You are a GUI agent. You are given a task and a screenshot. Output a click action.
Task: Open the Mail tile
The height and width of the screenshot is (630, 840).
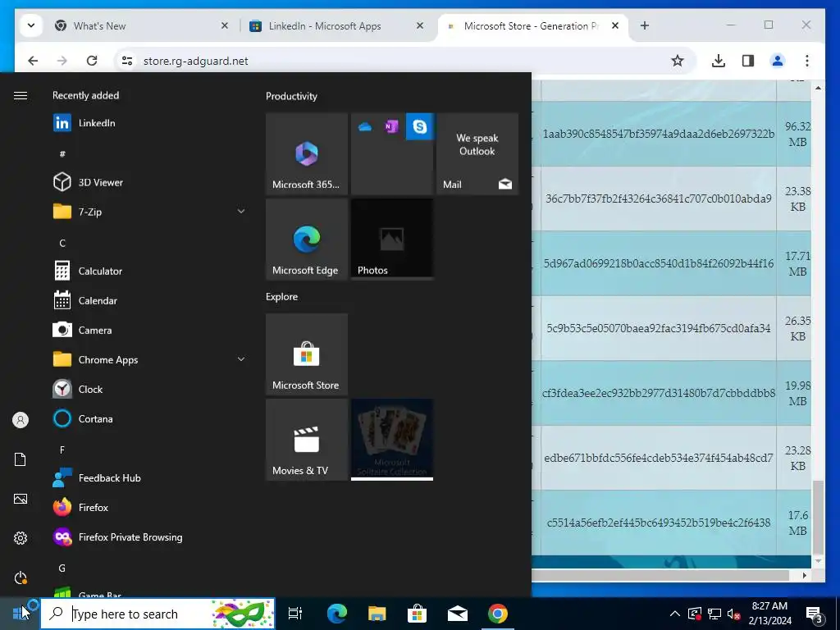click(477, 153)
